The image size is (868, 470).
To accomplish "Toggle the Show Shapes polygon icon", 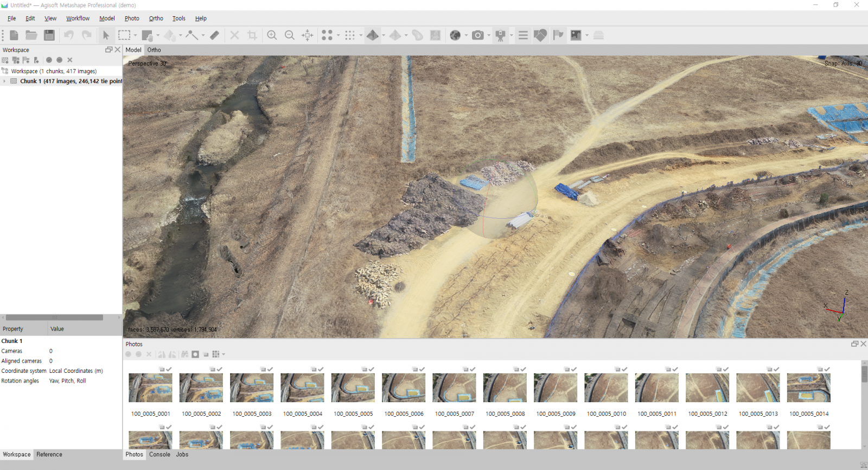I will pos(540,35).
